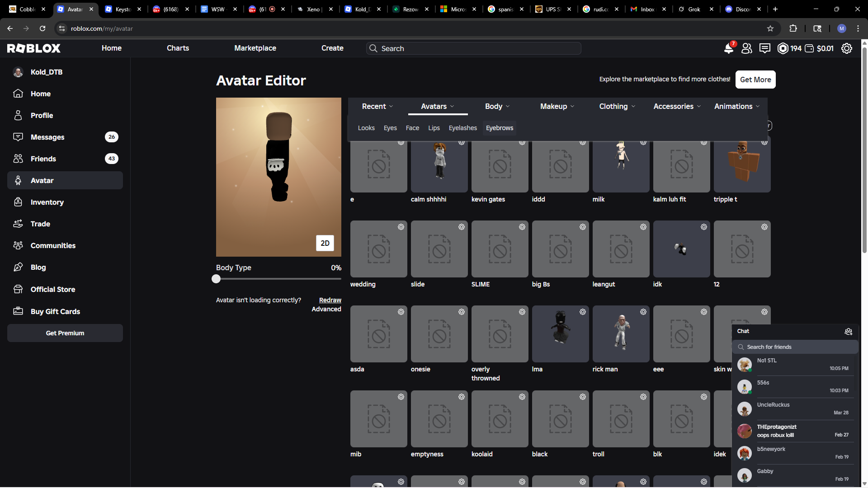Click the Roblox logo
Viewport: 868px width, 488px height.
(34, 48)
